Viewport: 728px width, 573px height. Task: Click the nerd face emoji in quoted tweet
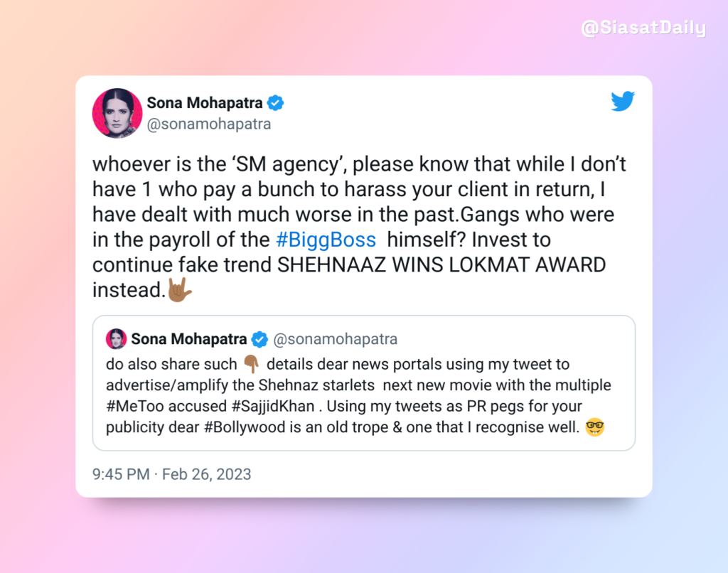(595, 427)
